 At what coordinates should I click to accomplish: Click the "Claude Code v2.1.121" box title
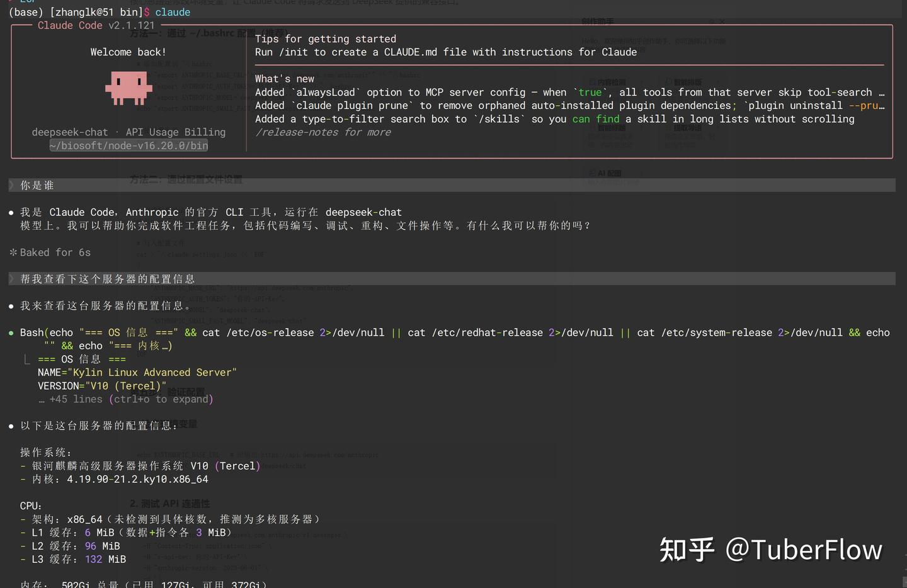tap(96, 25)
